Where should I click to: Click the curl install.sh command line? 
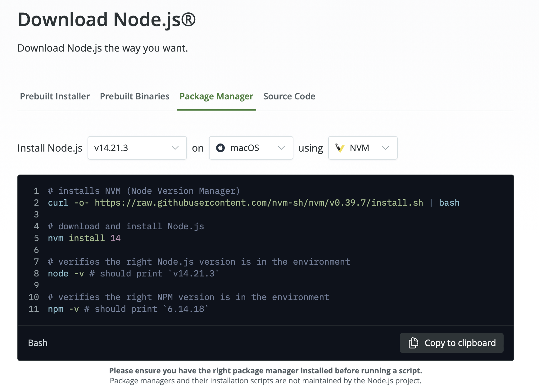pos(254,203)
